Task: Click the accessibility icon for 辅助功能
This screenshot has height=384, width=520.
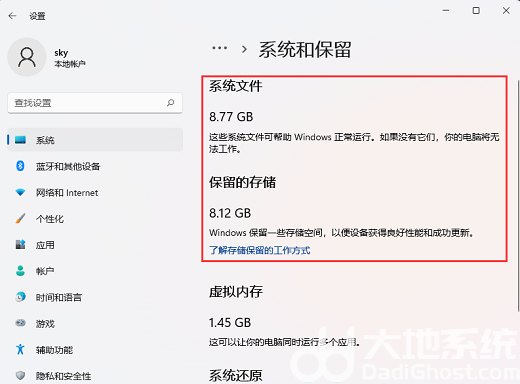Action: click(20, 349)
